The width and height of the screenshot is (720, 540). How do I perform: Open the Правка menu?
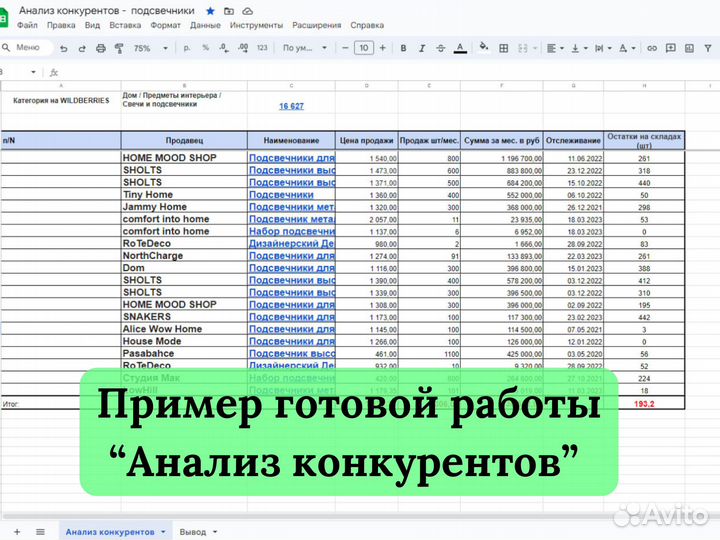coord(61,25)
